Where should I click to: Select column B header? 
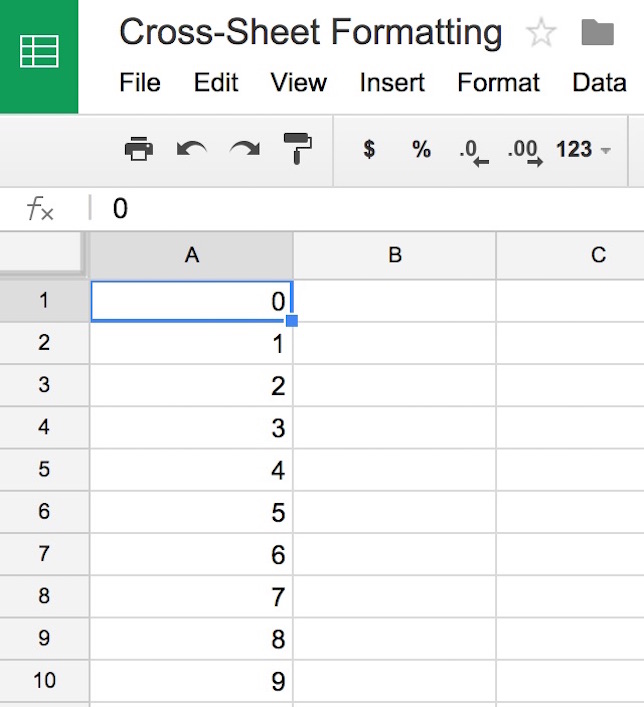tap(395, 255)
